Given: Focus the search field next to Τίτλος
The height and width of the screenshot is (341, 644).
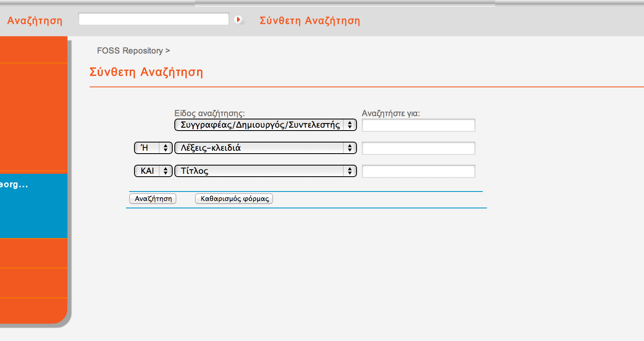Looking at the screenshot, I should (x=419, y=171).
